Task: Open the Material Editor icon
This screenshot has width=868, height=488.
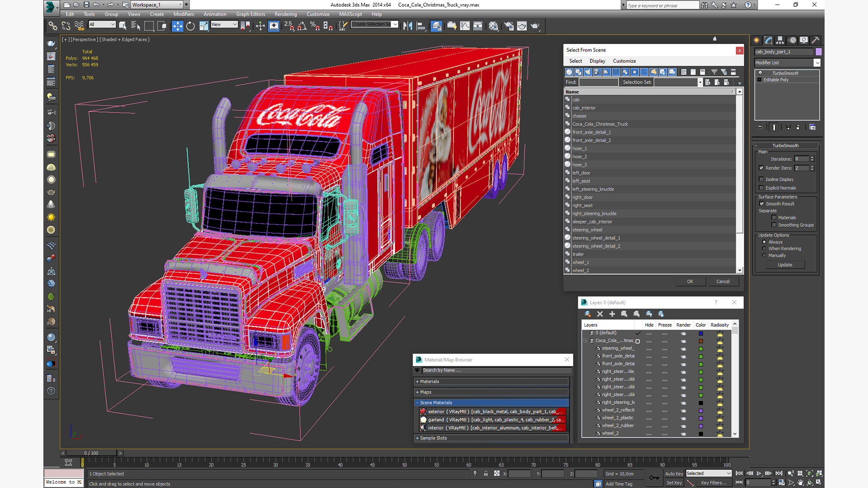Action: click(493, 26)
